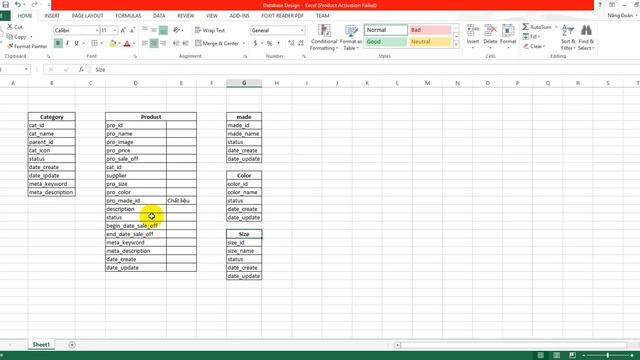Toggle Italic formatting
The width and height of the screenshot is (640, 360).
pos(67,43)
